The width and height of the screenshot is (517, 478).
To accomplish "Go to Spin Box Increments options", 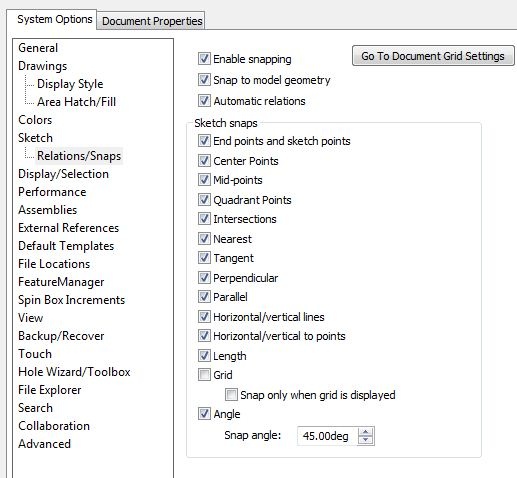I will point(72,300).
